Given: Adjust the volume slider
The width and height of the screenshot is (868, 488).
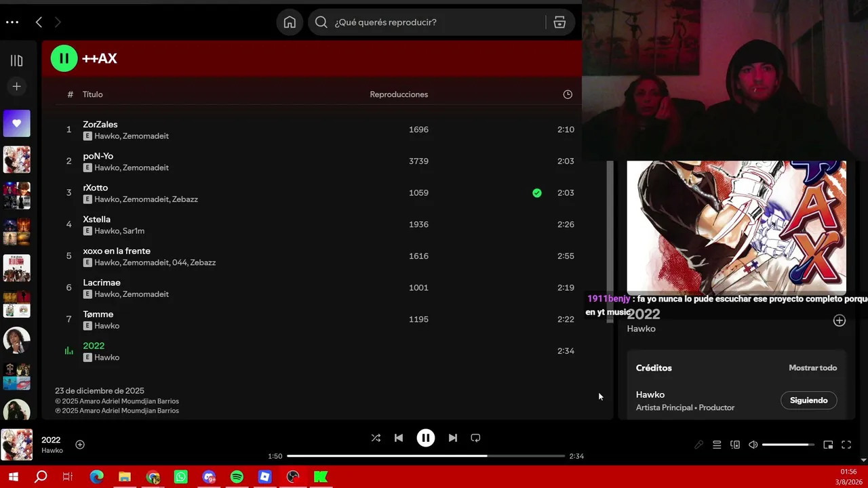Looking at the screenshot, I should pos(788,445).
